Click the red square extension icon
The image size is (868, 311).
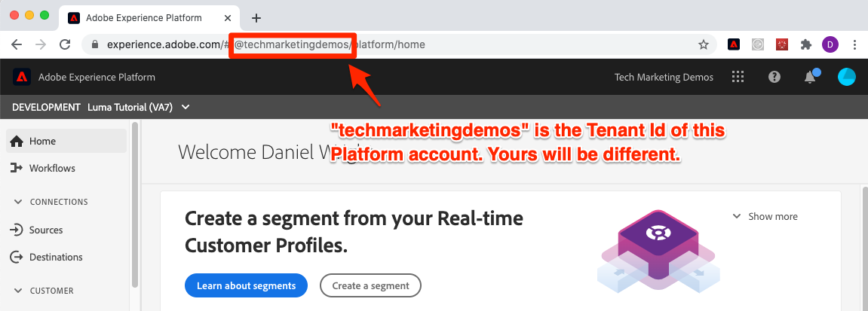coord(782,44)
